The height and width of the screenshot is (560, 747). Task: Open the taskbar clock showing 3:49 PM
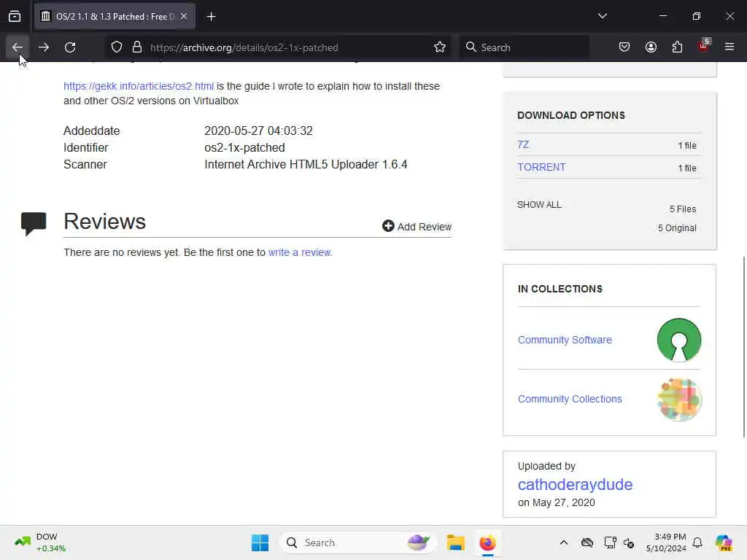point(666,542)
